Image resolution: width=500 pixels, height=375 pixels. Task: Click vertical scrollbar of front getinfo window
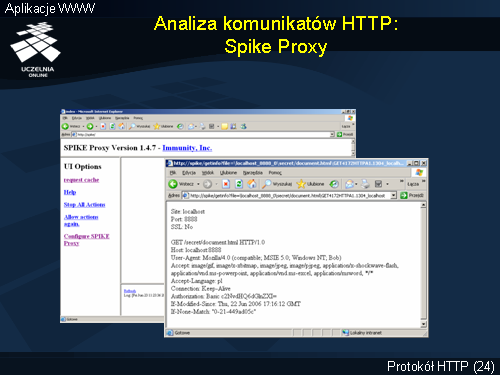[x=423, y=265]
